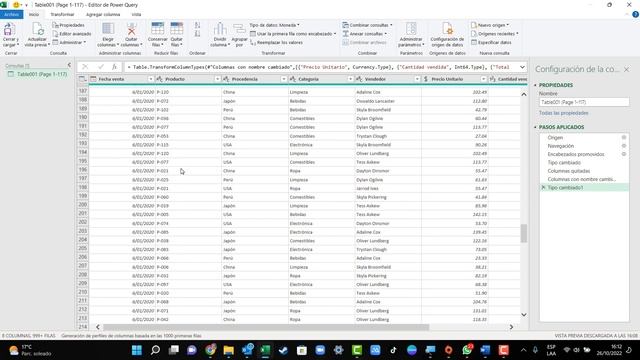Open the Archivo tab
640x360 pixels.
pos(11,14)
